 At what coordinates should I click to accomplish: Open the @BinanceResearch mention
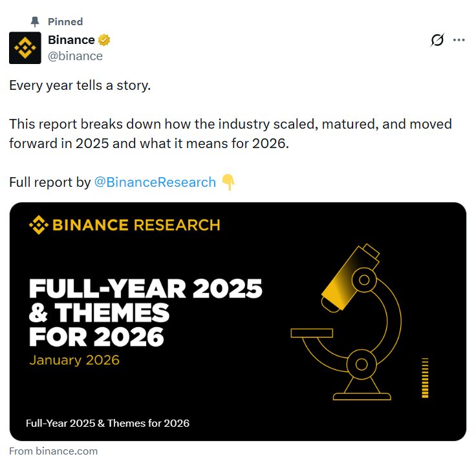155,182
